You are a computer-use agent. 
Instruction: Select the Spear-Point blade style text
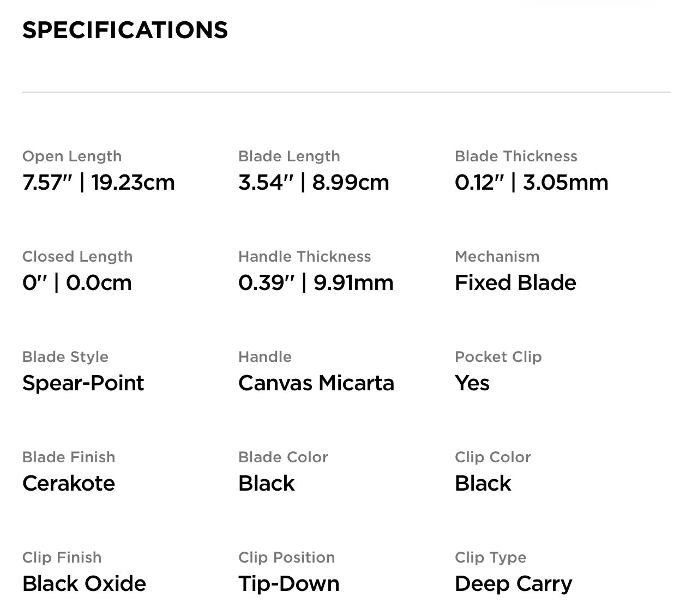[83, 383]
